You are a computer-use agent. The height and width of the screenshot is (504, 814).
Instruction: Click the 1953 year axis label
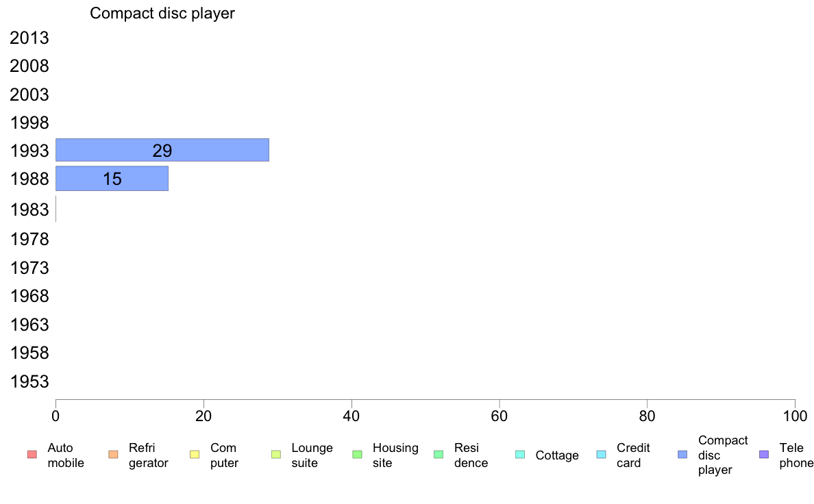[29, 381]
